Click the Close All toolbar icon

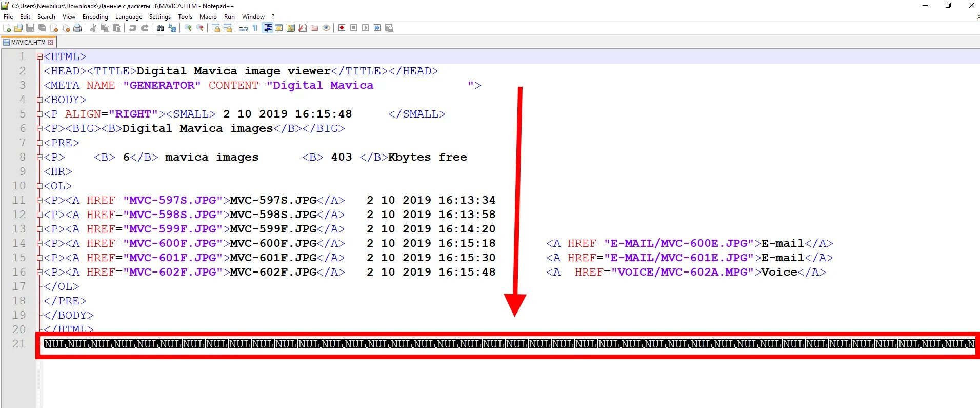pyautogui.click(x=66, y=28)
